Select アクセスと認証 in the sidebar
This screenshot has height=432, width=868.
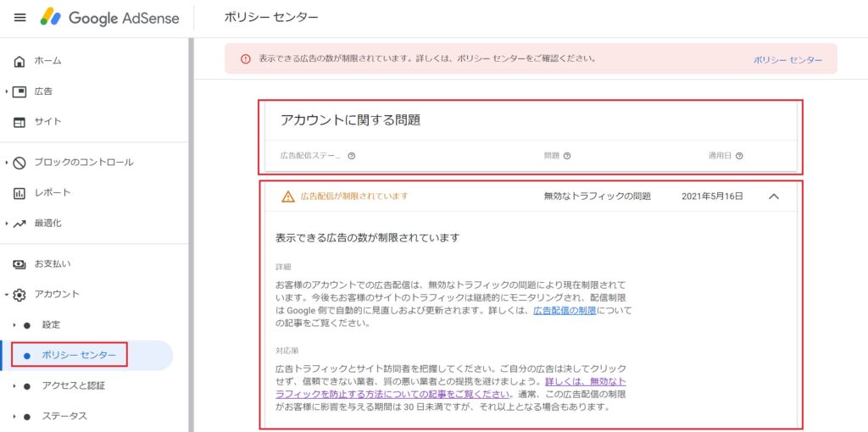pyautogui.click(x=74, y=385)
